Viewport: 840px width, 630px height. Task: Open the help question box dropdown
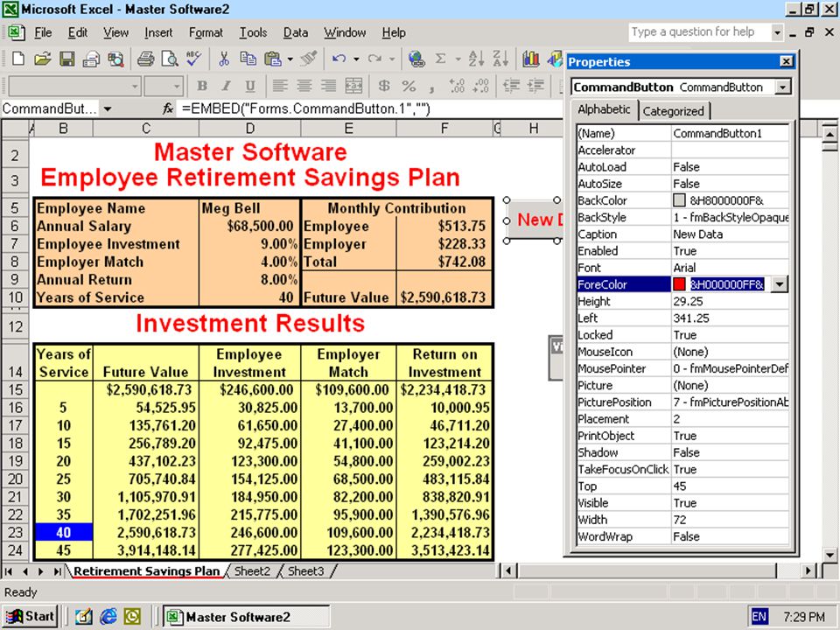tap(777, 32)
